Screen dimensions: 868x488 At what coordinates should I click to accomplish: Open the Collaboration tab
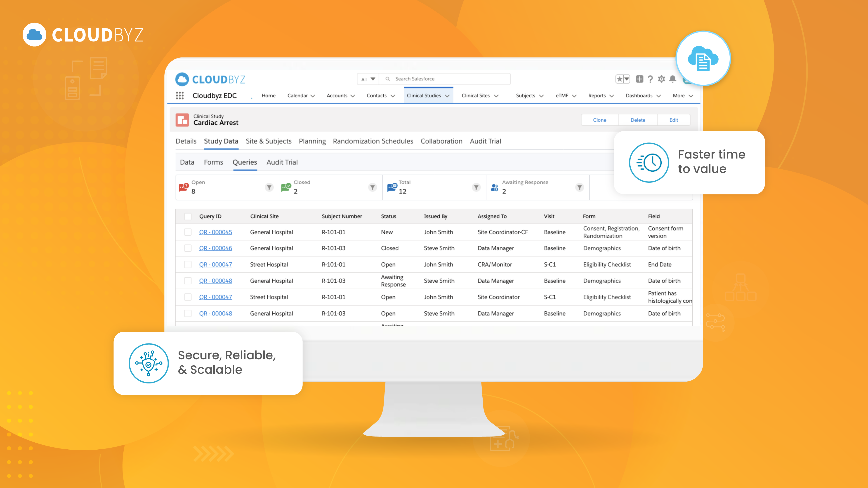click(x=441, y=141)
